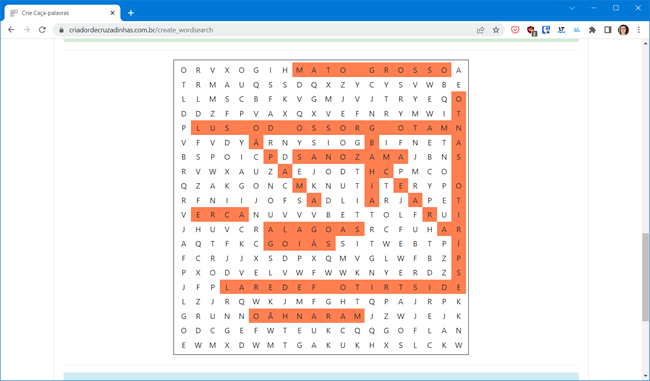The image size is (650, 381).
Task: Open the blue square extension icon
Action: (x=546, y=30)
